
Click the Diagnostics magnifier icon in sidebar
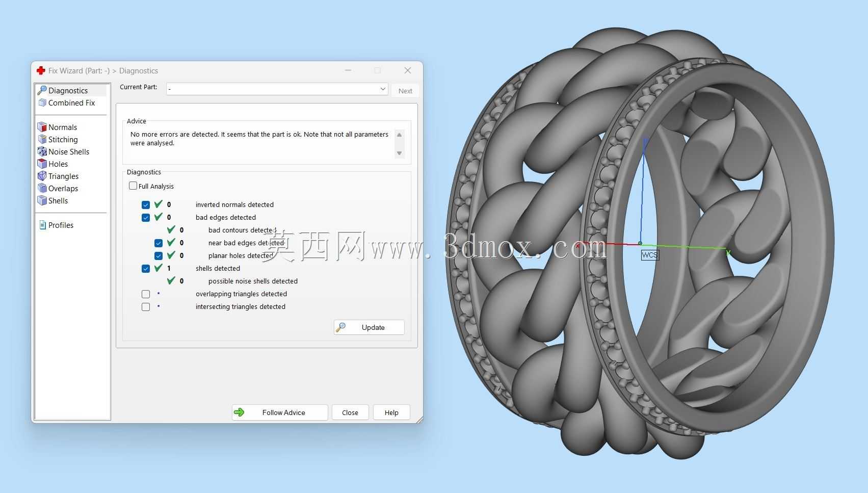pyautogui.click(x=42, y=90)
